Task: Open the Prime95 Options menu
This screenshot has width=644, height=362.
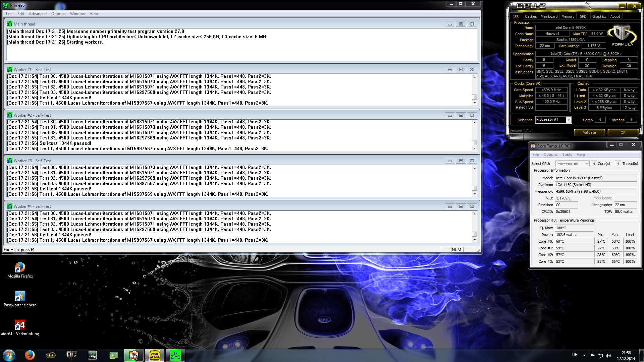Action: [58, 14]
